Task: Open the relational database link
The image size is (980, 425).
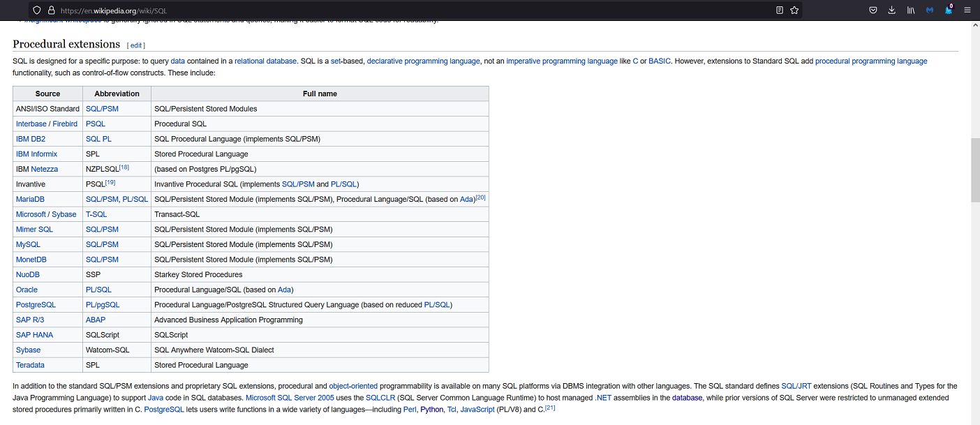Action: click(x=265, y=61)
